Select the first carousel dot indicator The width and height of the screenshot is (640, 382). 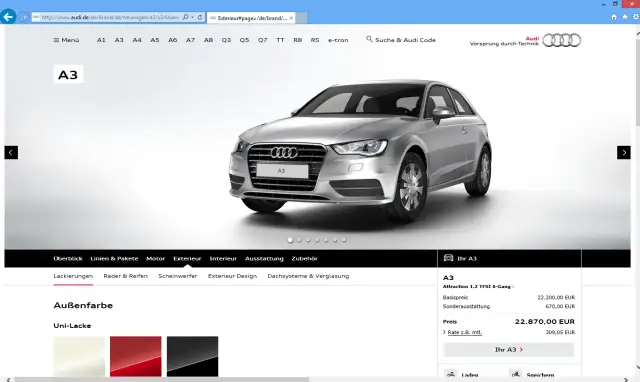click(x=290, y=240)
